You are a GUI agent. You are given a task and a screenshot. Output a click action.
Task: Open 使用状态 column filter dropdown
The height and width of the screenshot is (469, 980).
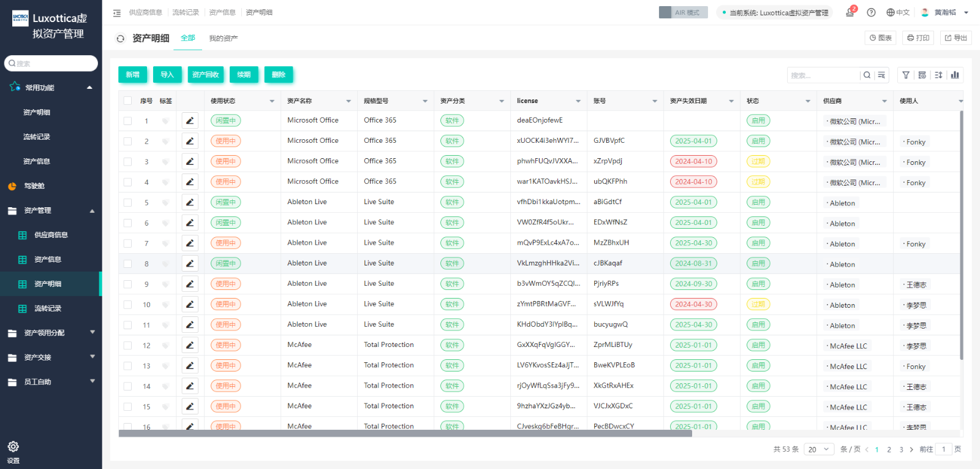272,101
